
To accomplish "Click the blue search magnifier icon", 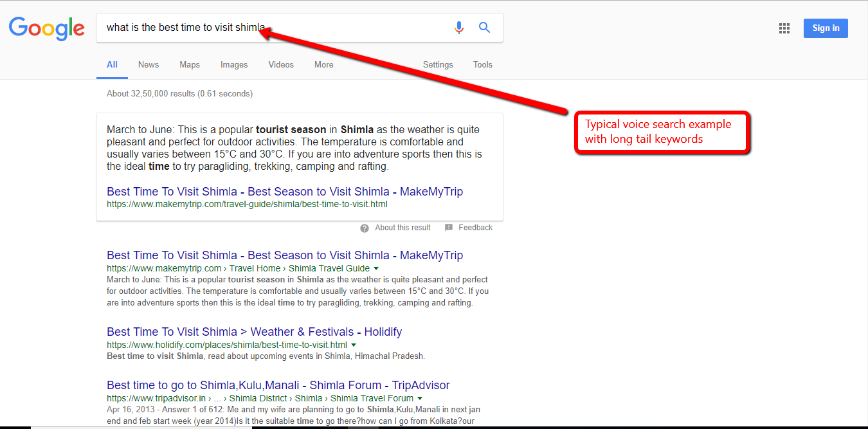I will pos(485,28).
